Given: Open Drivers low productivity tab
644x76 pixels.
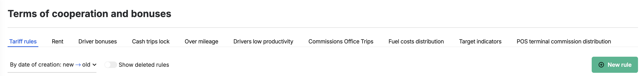Looking at the screenshot, I should point(263,41).
